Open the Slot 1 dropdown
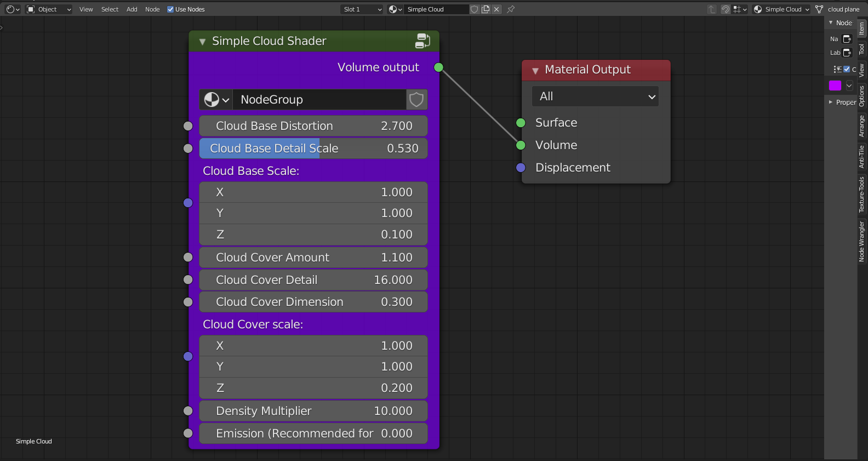 362,9
